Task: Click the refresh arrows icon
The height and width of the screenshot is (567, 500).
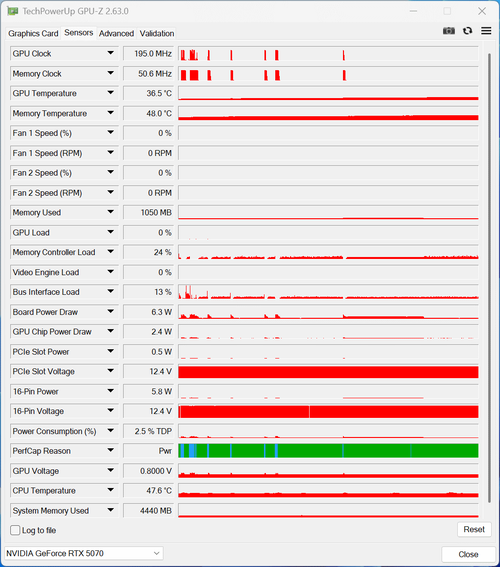Action: (467, 31)
